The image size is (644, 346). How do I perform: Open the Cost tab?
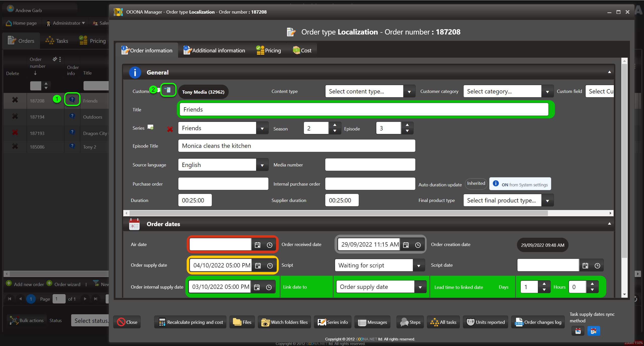pyautogui.click(x=302, y=51)
